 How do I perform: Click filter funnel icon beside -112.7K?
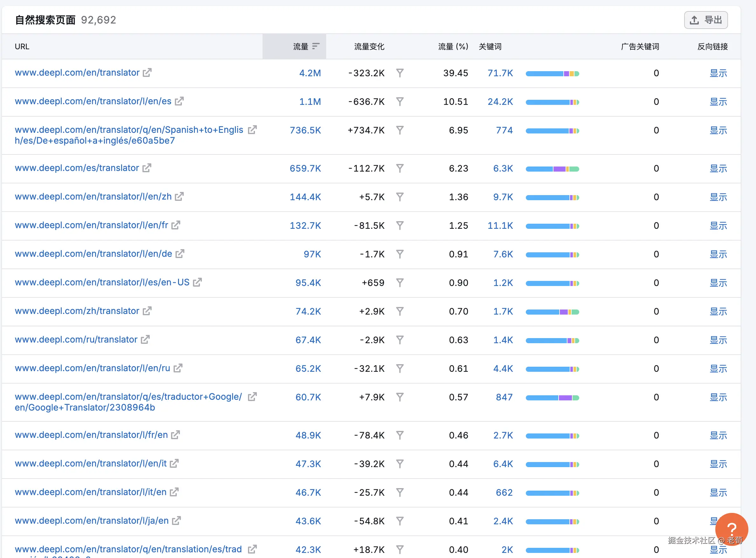pyautogui.click(x=400, y=168)
